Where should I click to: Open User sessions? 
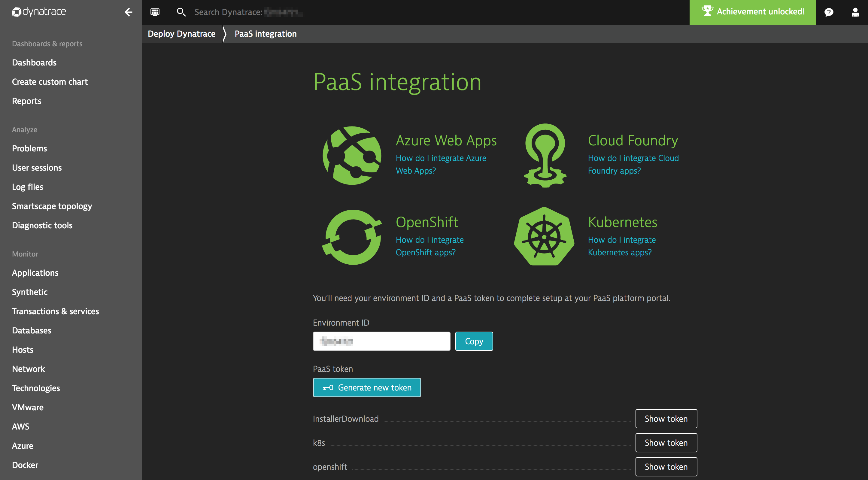pos(37,168)
